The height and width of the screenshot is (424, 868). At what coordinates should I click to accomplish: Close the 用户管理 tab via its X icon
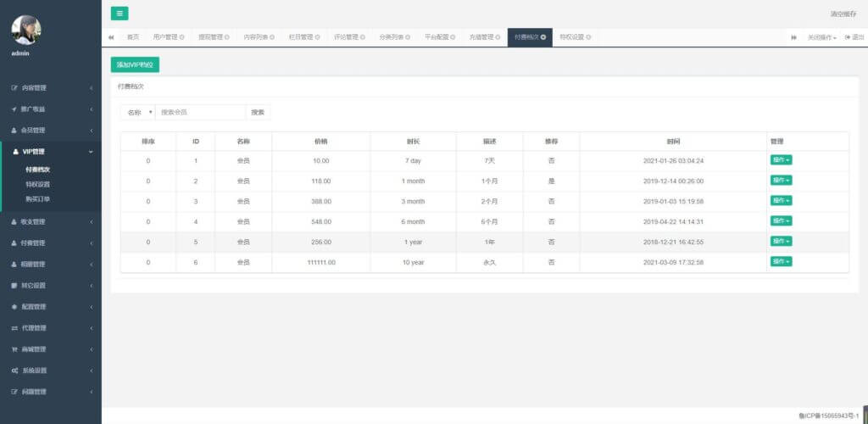(x=181, y=37)
